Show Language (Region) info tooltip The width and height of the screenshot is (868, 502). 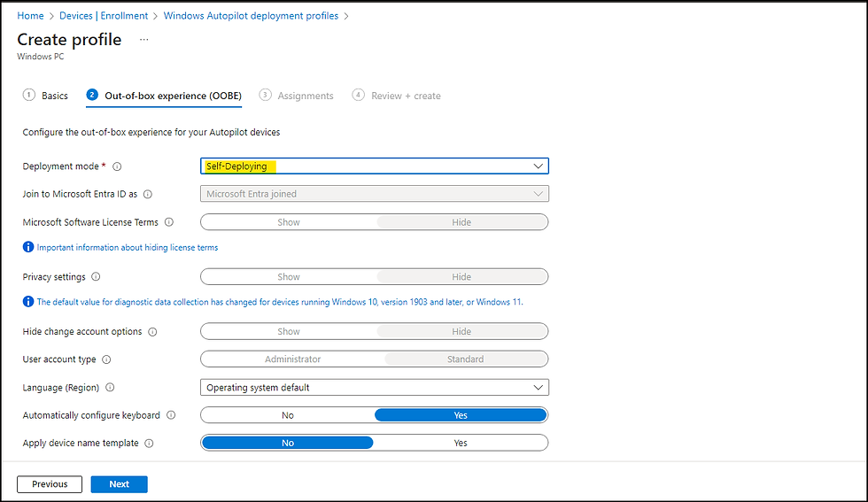tap(110, 388)
